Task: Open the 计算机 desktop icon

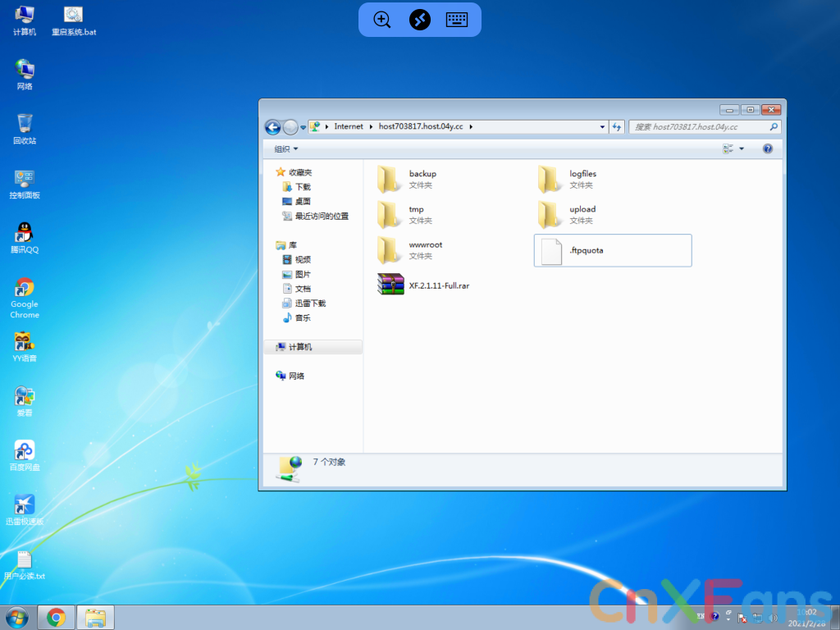Action: tap(24, 21)
